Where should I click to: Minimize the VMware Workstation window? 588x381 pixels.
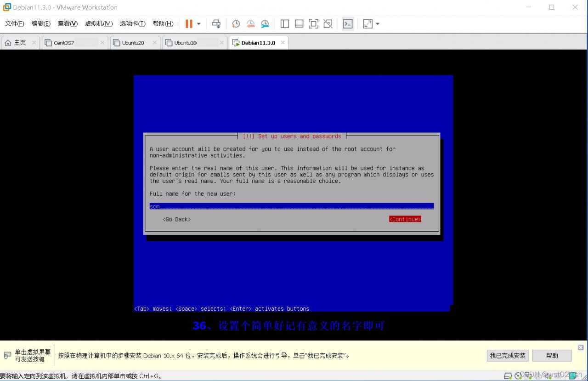click(x=528, y=7)
